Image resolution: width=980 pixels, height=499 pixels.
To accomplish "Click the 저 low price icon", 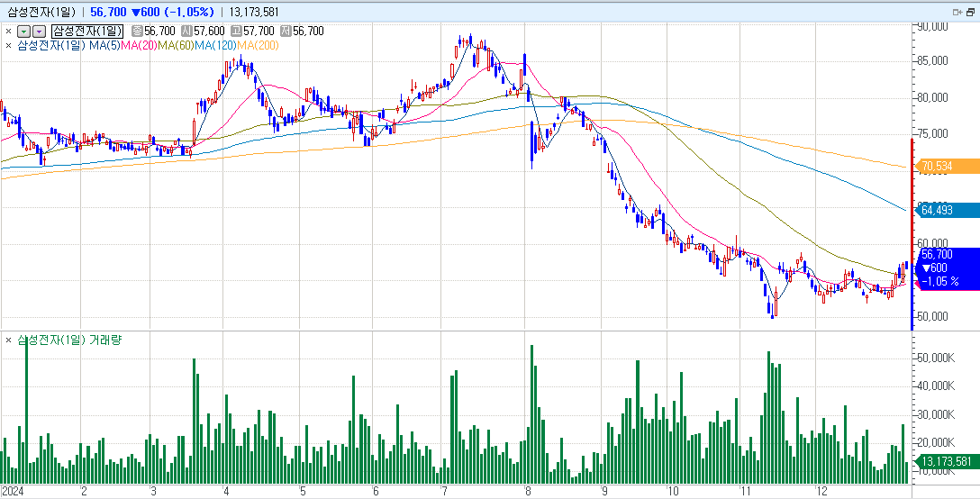I will (x=286, y=32).
